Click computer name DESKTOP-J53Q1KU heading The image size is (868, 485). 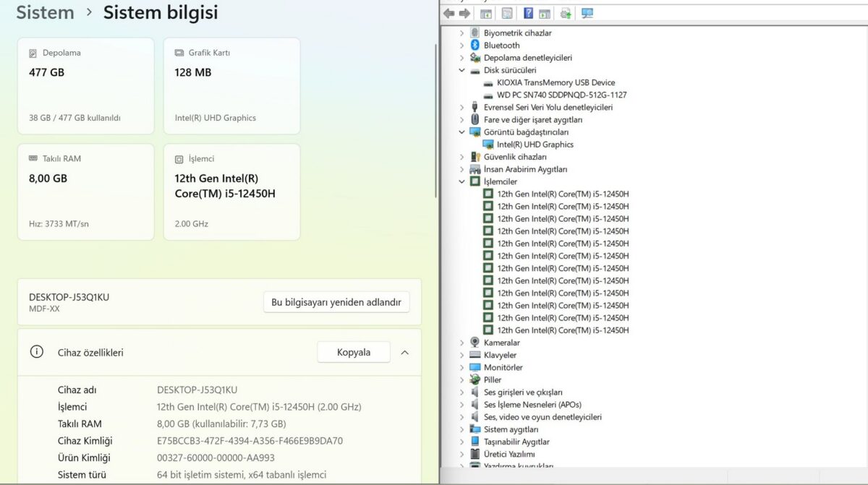pyautogui.click(x=69, y=297)
